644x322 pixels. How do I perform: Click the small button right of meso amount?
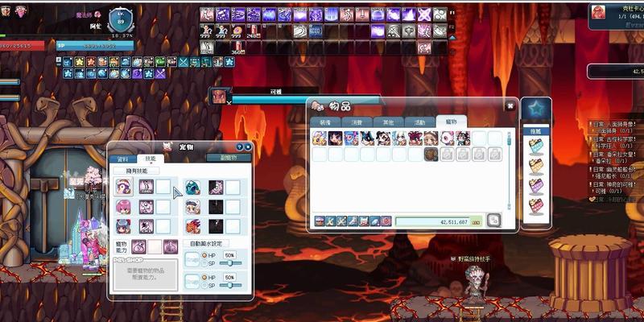(477, 222)
